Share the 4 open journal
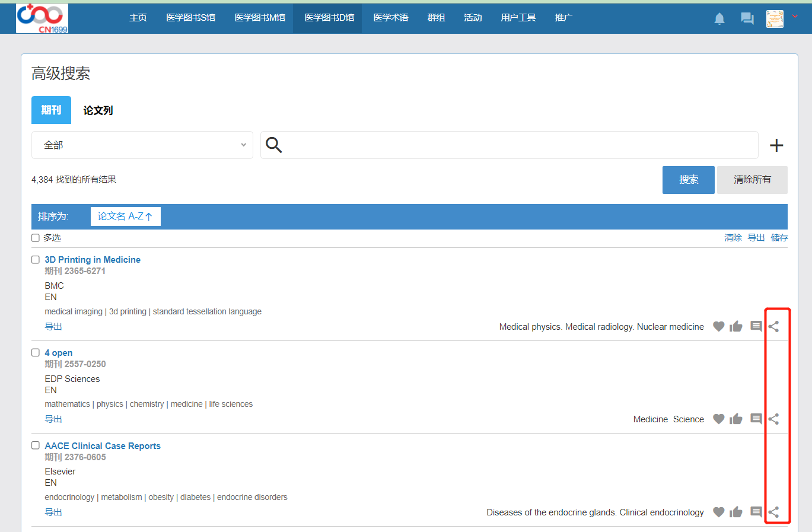Image resolution: width=812 pixels, height=532 pixels. point(773,419)
